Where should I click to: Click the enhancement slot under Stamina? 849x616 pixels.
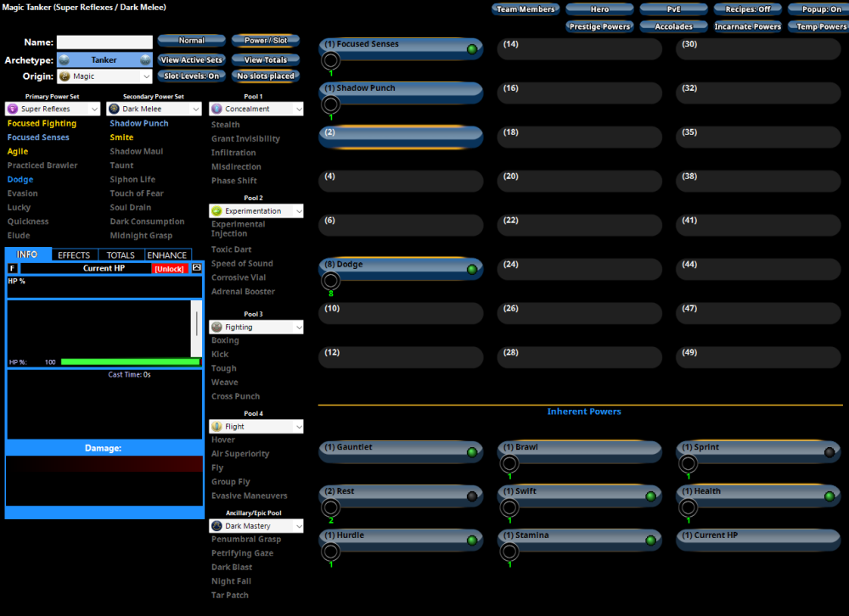pyautogui.click(x=509, y=552)
